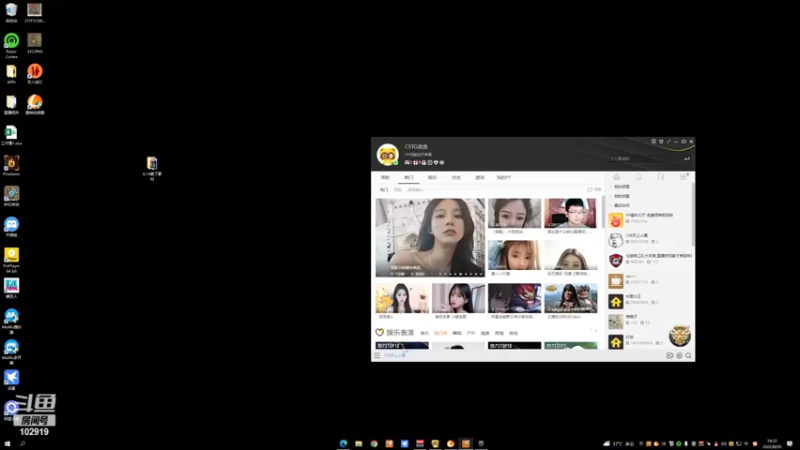Open Google Chrome from taskbar
800x450 pixels.
pyautogui.click(x=374, y=444)
